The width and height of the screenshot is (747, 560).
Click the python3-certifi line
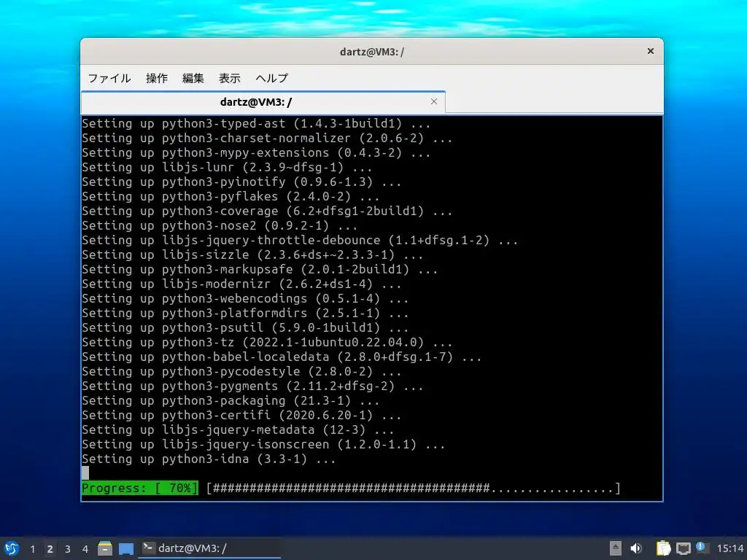click(241, 415)
